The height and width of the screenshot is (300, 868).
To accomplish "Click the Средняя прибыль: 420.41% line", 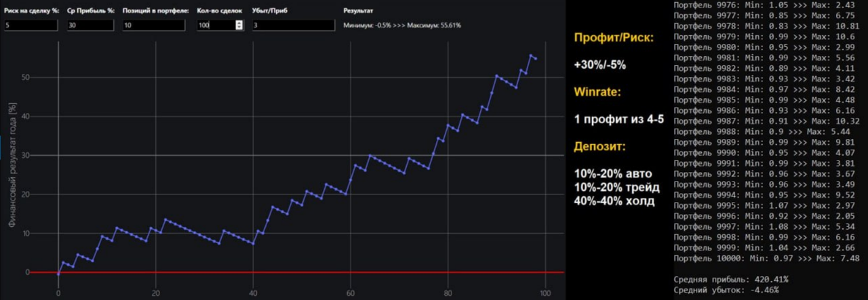I will click(731, 278).
